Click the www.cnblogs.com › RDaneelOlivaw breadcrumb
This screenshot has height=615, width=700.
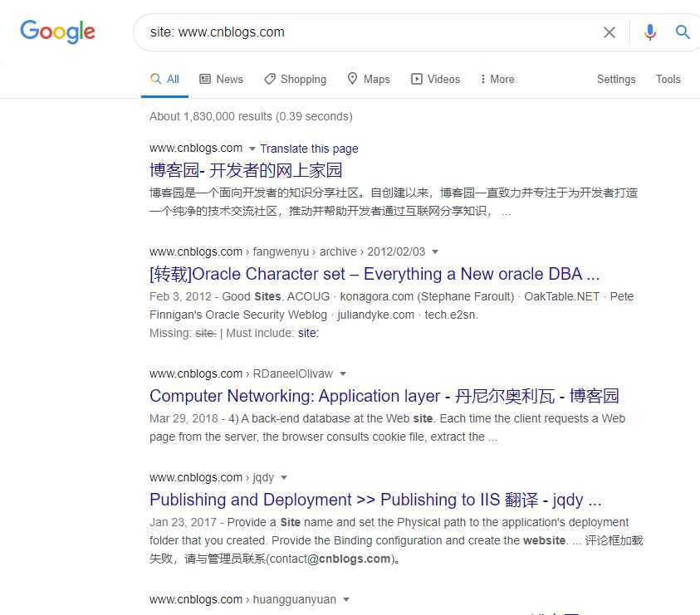[x=241, y=373]
